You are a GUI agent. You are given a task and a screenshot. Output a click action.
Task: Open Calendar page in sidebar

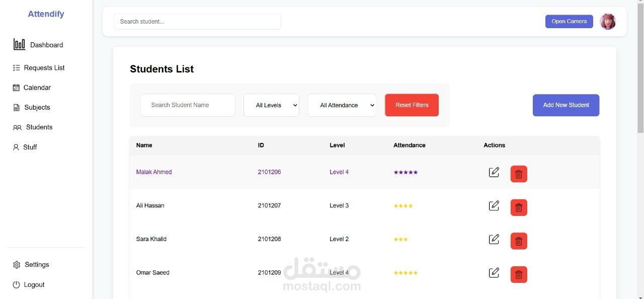[x=37, y=88]
